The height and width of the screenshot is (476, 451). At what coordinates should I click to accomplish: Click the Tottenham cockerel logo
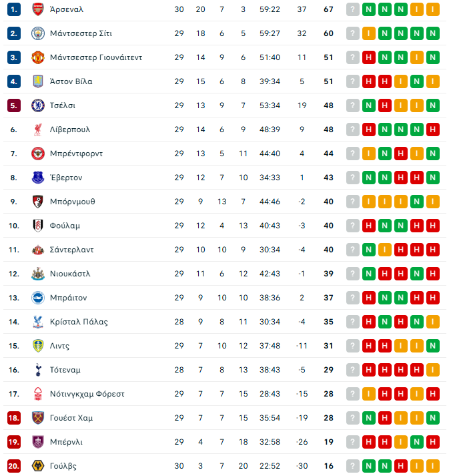tap(37, 370)
